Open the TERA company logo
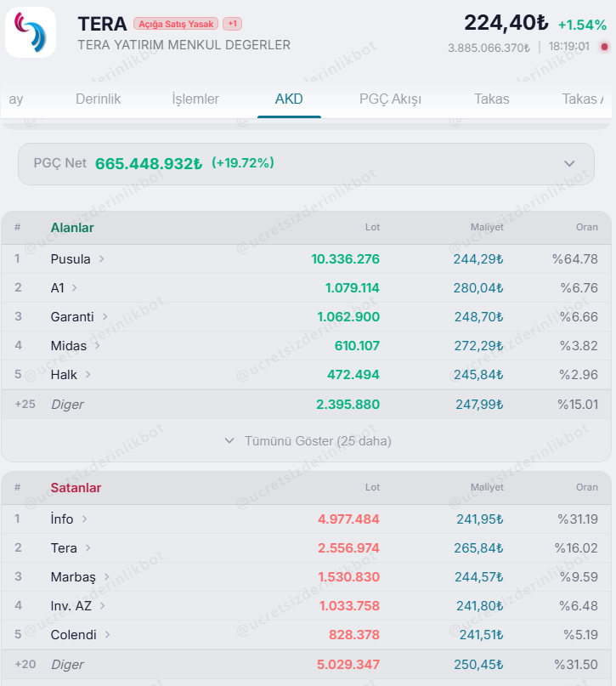Image resolution: width=616 pixels, height=686 pixels. point(31,32)
